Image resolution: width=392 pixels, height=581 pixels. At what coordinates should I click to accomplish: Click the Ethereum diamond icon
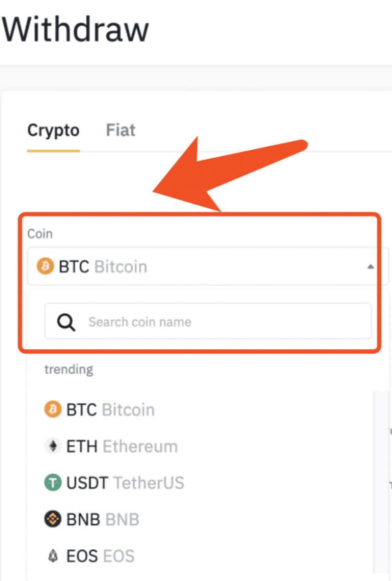coord(53,446)
